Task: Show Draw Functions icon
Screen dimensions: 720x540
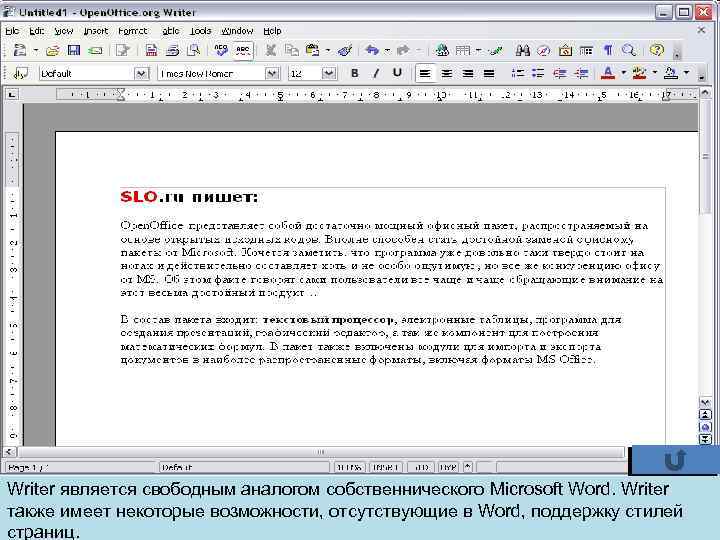Action: click(x=495, y=50)
